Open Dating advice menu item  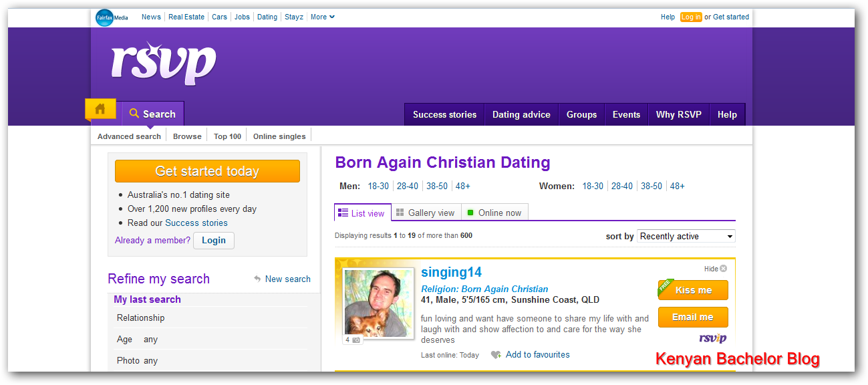521,114
